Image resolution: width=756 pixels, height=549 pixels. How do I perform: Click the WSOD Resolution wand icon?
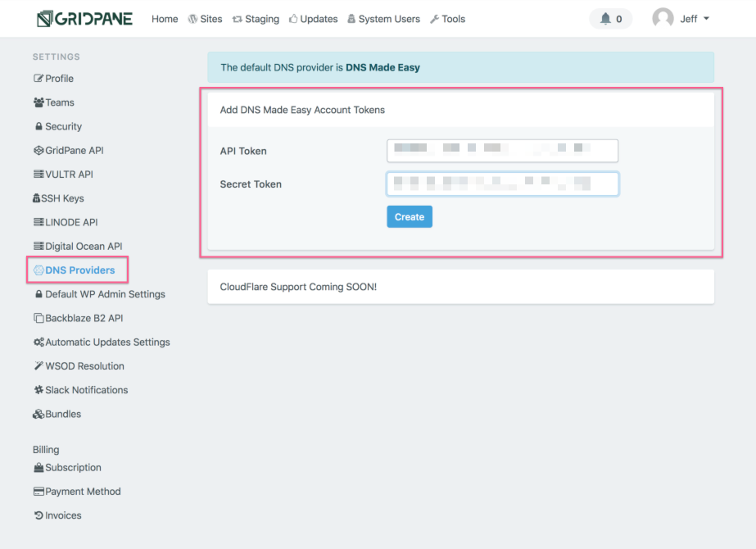(38, 365)
